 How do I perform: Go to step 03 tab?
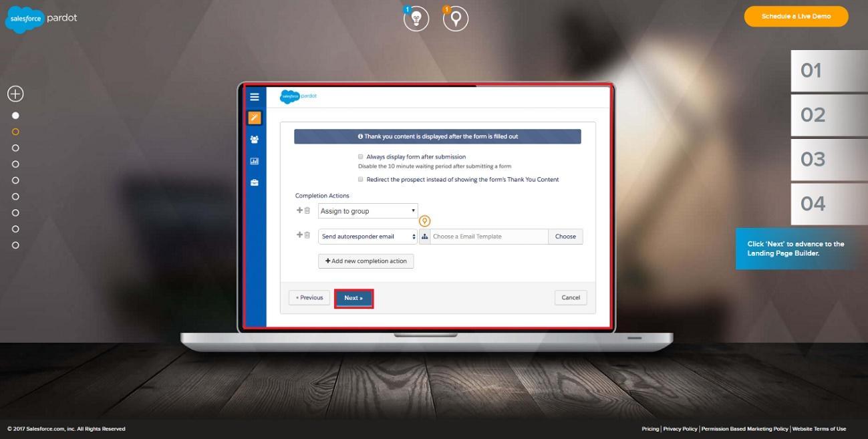coord(829,159)
